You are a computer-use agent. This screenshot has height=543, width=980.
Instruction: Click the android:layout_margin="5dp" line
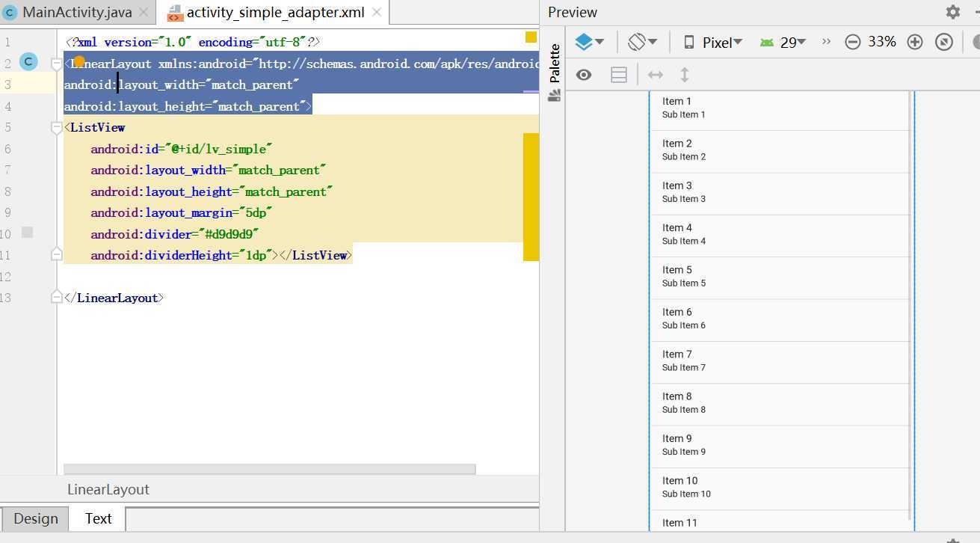pos(182,212)
